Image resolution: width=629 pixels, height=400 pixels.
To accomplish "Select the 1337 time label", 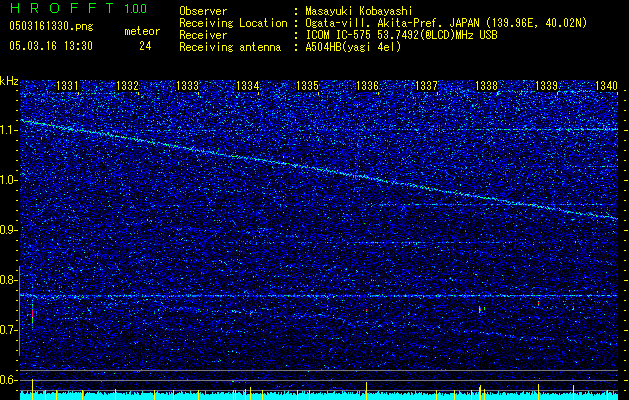I will pos(426,86).
